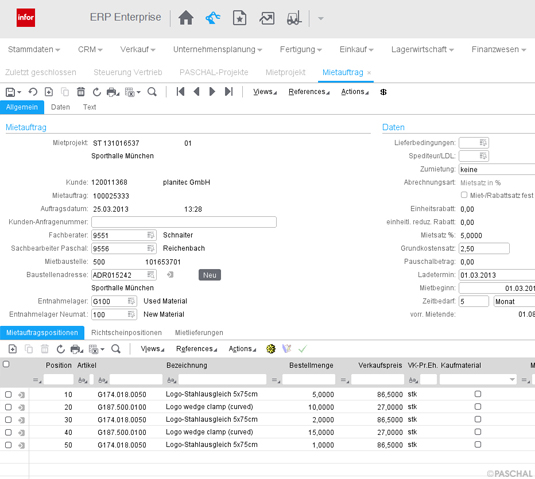Open the Mietlieferungen tab
Image resolution: width=535 pixels, height=479 pixels.
pos(199,333)
